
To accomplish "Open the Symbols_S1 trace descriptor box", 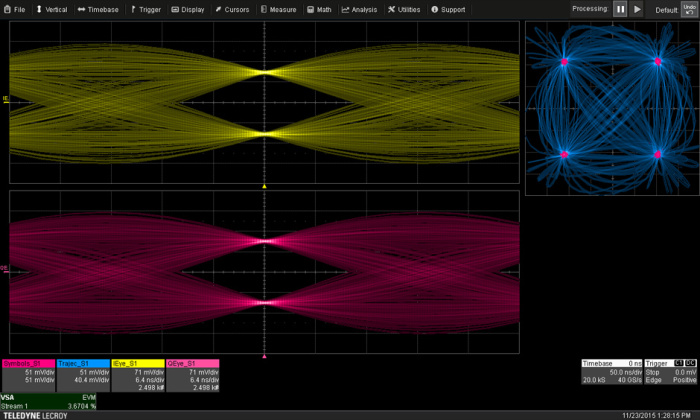I will (28, 376).
